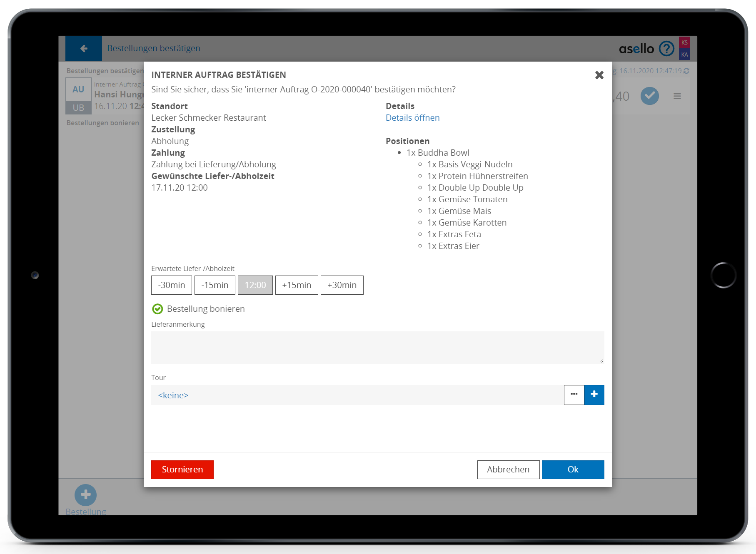The width and height of the screenshot is (756, 554).
Task: Click the refresh icon beside timestamp
Action: coord(686,71)
